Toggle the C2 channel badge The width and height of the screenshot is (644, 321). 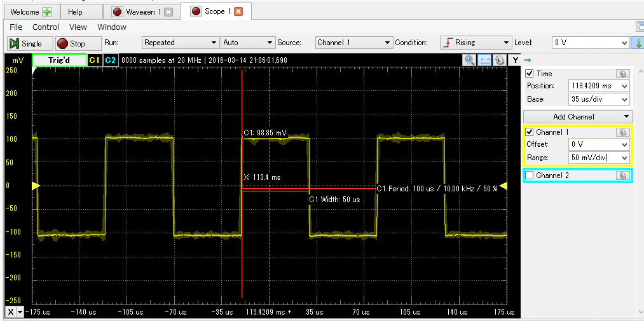pyautogui.click(x=110, y=60)
